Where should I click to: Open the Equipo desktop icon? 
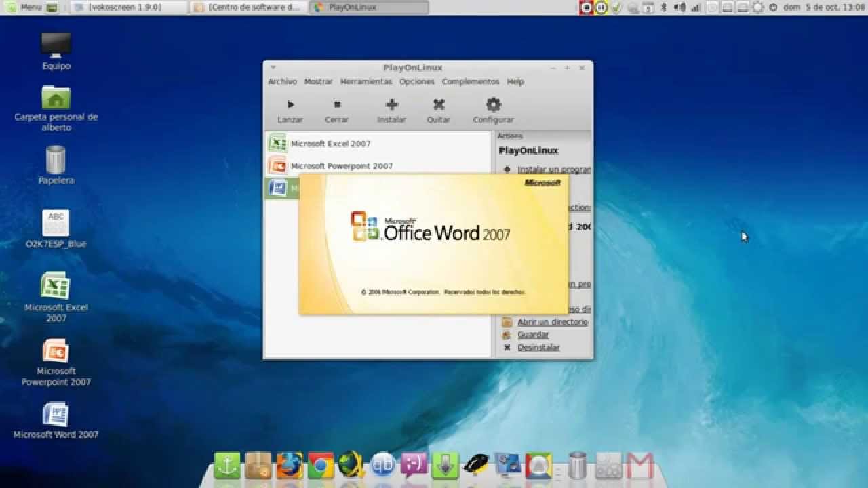pos(56,50)
